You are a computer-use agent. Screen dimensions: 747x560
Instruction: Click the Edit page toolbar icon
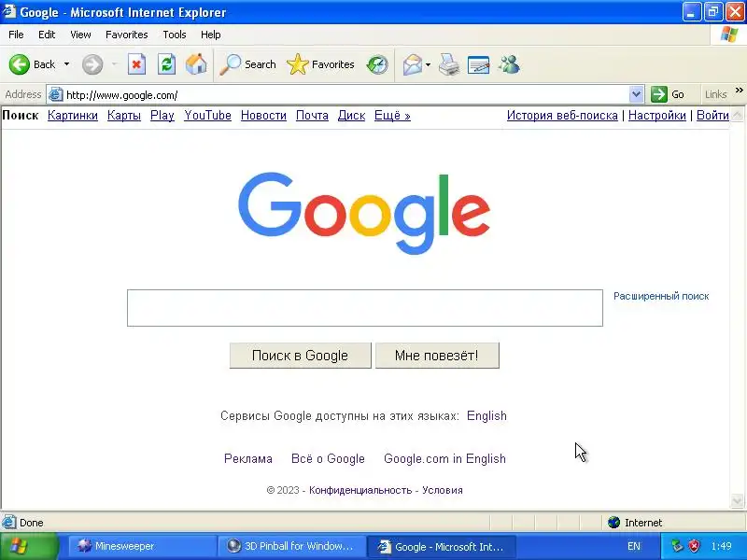(479, 64)
